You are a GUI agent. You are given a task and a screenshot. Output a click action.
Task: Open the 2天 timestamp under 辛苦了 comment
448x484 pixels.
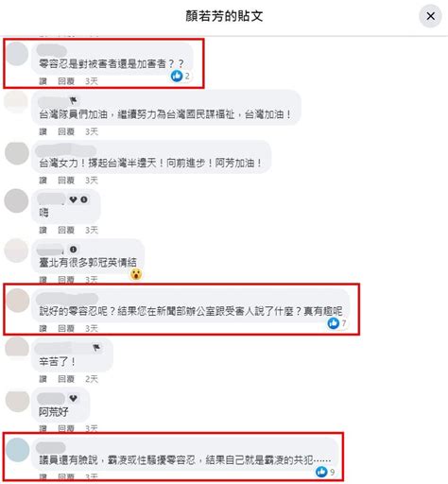(x=92, y=379)
